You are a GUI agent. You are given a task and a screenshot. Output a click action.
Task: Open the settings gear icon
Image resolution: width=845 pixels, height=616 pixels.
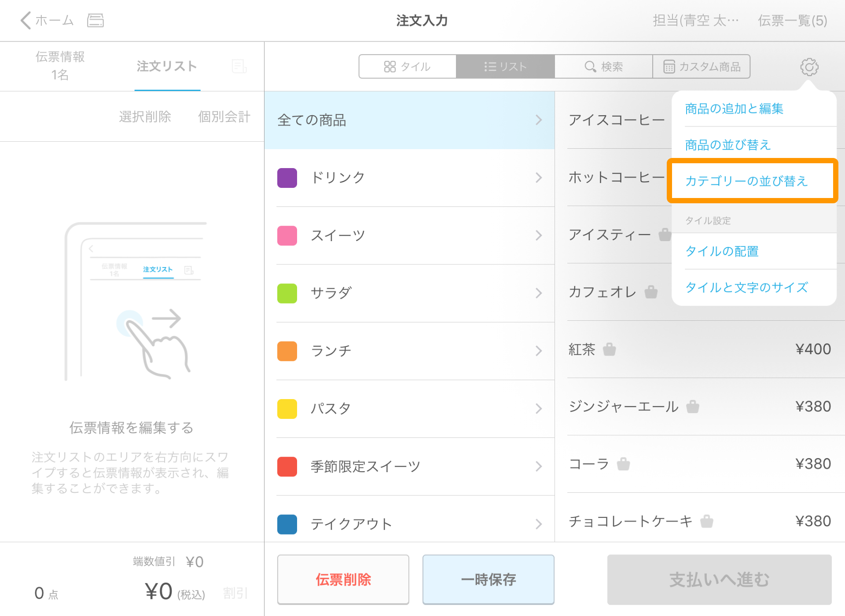pyautogui.click(x=809, y=67)
